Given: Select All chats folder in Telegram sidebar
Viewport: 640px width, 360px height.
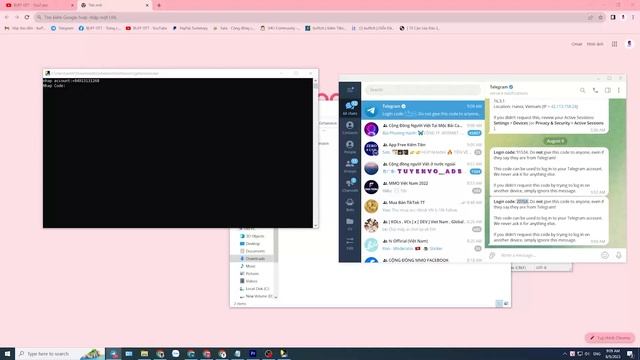Looking at the screenshot, I should [x=350, y=108].
